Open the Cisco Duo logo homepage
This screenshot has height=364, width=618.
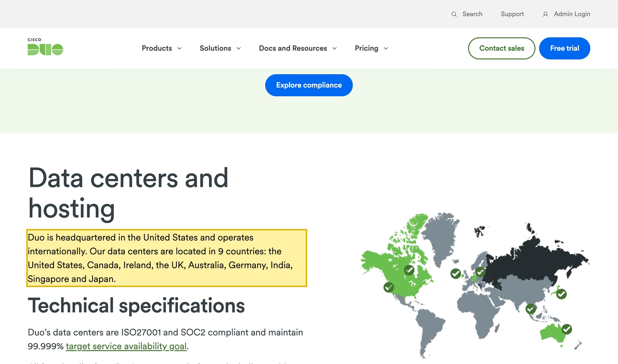coord(45,47)
